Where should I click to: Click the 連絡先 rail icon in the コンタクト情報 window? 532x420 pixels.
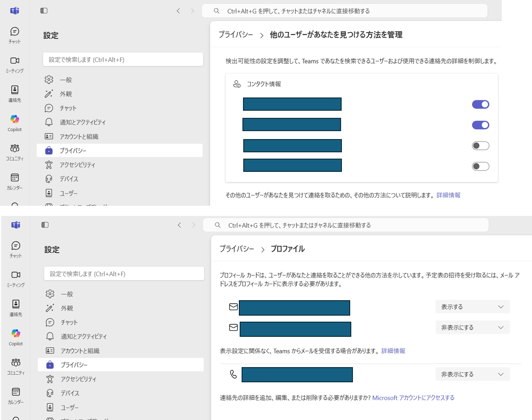coord(15,90)
